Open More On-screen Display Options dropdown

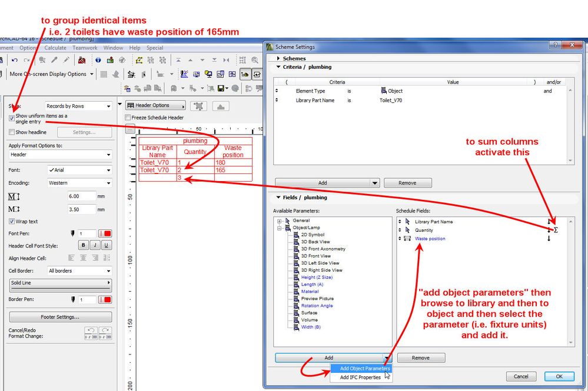tap(51, 74)
